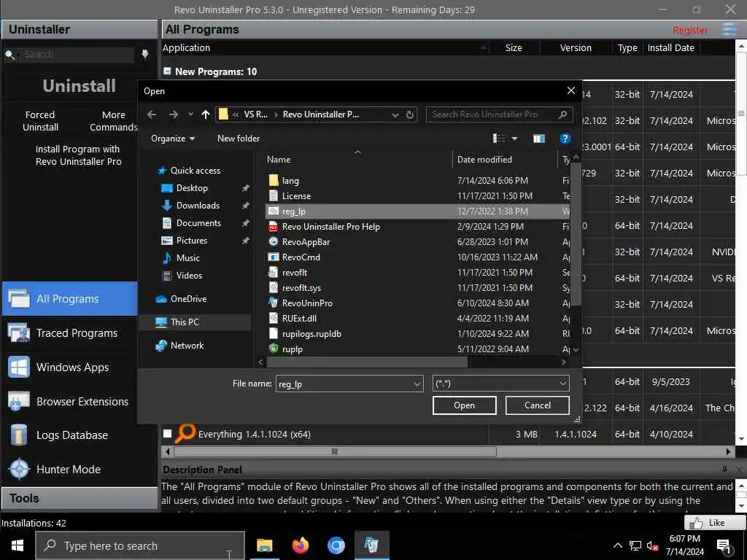The width and height of the screenshot is (747, 560).
Task: Select the License text file
Action: tap(296, 195)
